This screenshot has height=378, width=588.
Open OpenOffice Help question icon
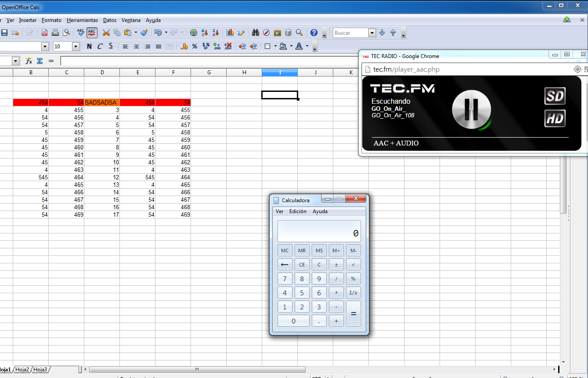pos(314,33)
